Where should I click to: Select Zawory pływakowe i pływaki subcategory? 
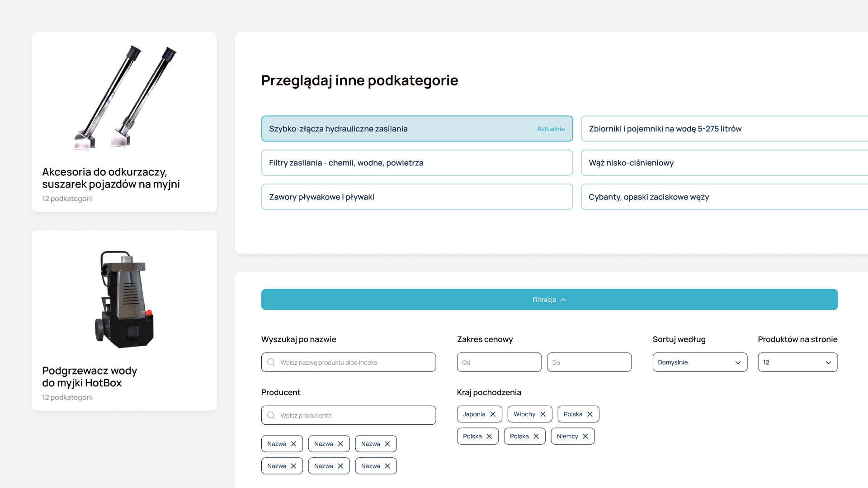tap(417, 197)
